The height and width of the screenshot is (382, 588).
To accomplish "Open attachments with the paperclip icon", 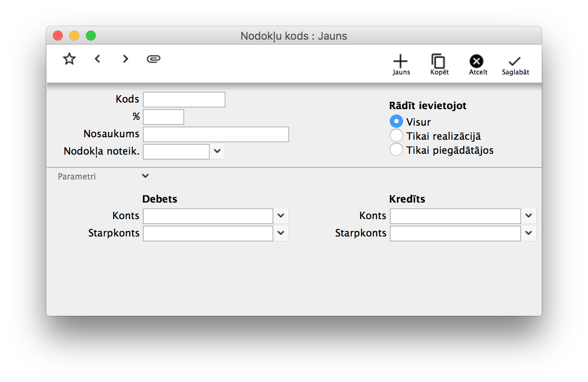I will 154,59.
